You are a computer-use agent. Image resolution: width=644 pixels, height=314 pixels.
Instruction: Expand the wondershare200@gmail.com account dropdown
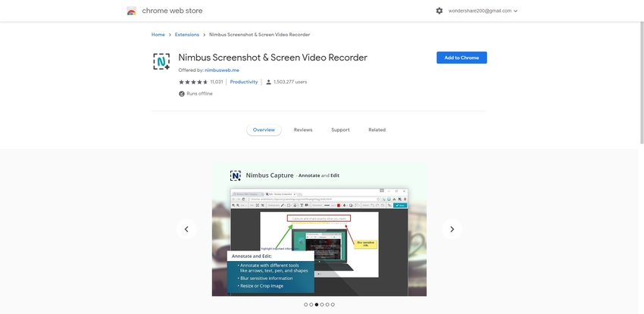[x=483, y=11]
